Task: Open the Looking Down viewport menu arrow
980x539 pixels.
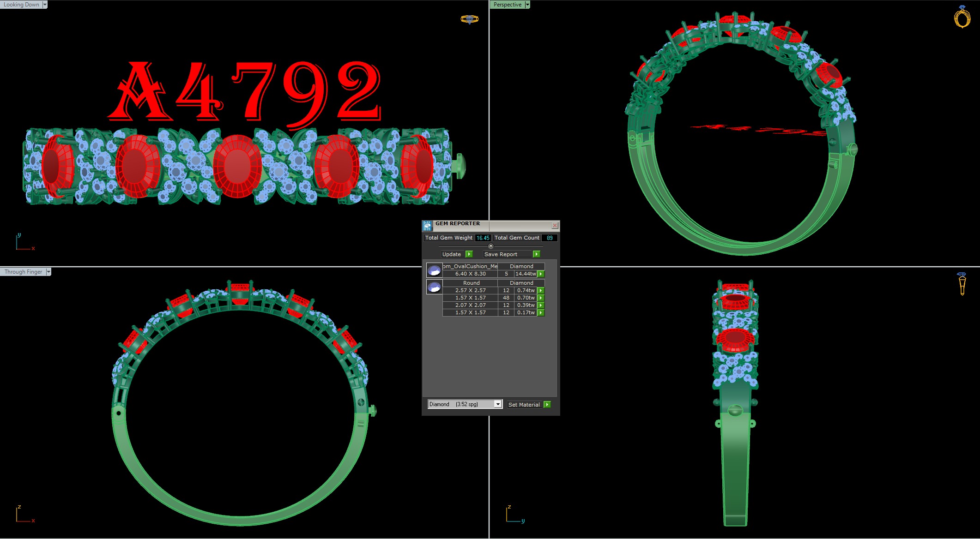Action: [45, 5]
